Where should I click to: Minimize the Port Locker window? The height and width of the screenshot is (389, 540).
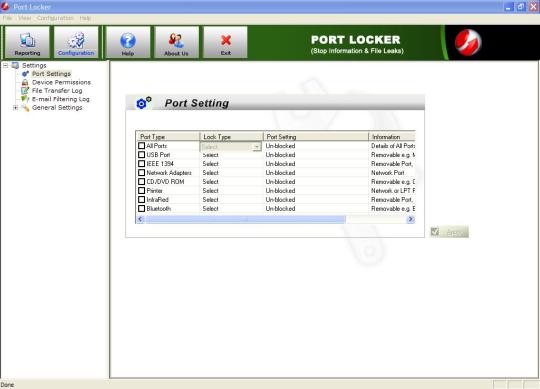pyautogui.click(x=509, y=7)
